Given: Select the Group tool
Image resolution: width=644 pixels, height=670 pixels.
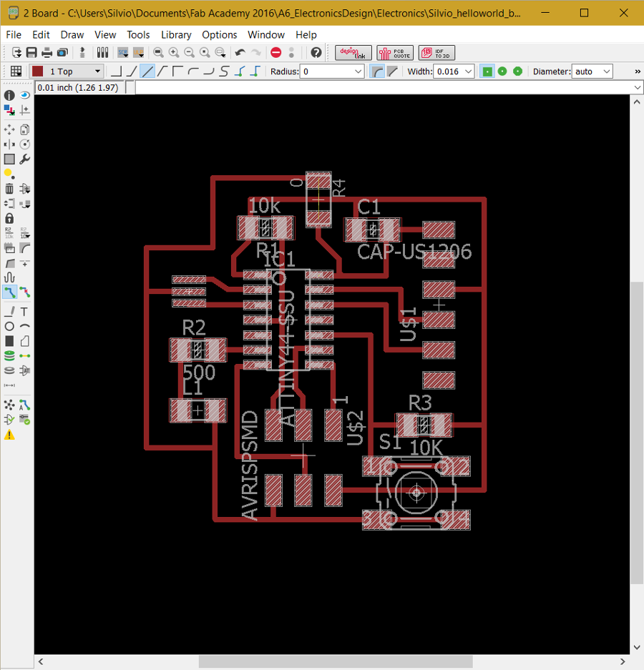Looking at the screenshot, I should tap(9, 159).
